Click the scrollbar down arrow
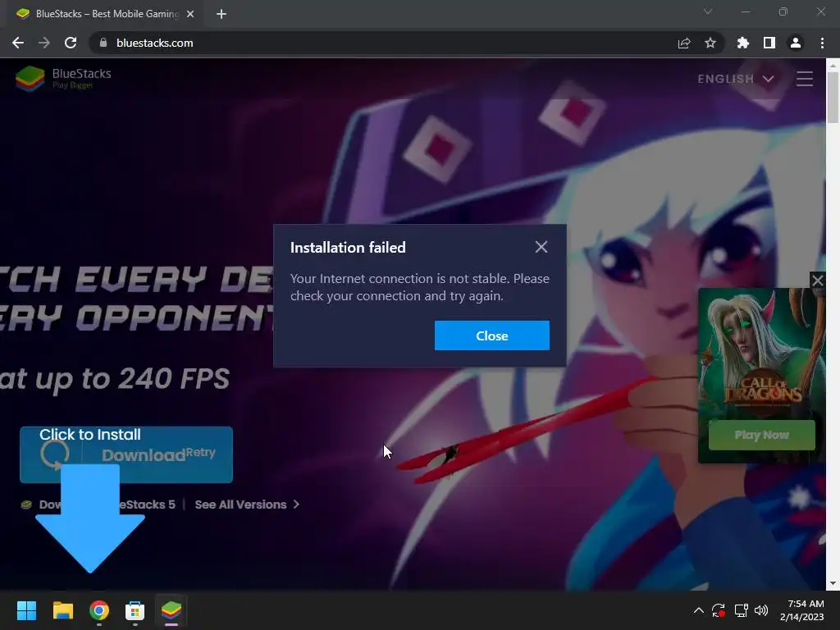 [x=833, y=583]
